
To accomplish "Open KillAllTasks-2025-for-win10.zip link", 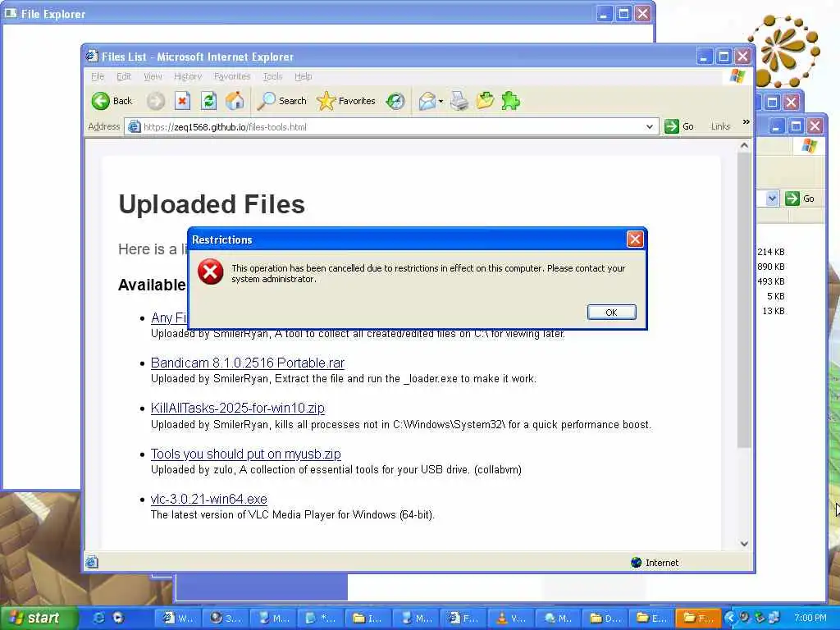I will 237,408.
